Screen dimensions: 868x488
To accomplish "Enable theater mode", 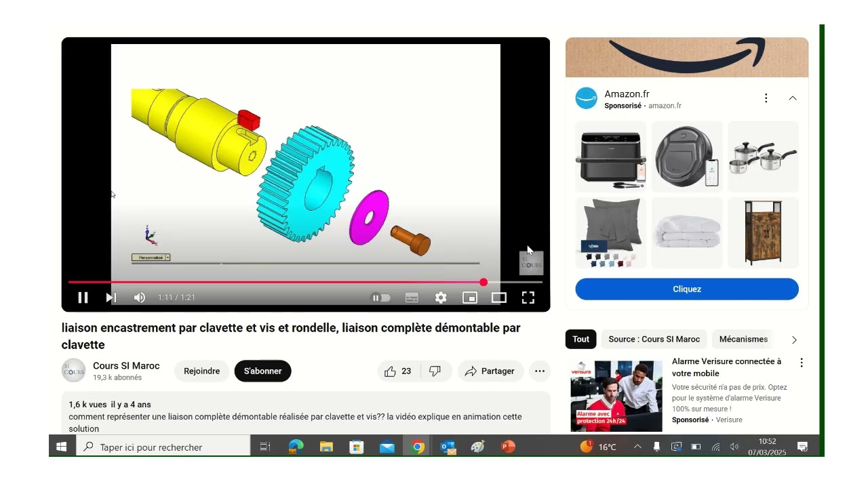I will click(499, 298).
